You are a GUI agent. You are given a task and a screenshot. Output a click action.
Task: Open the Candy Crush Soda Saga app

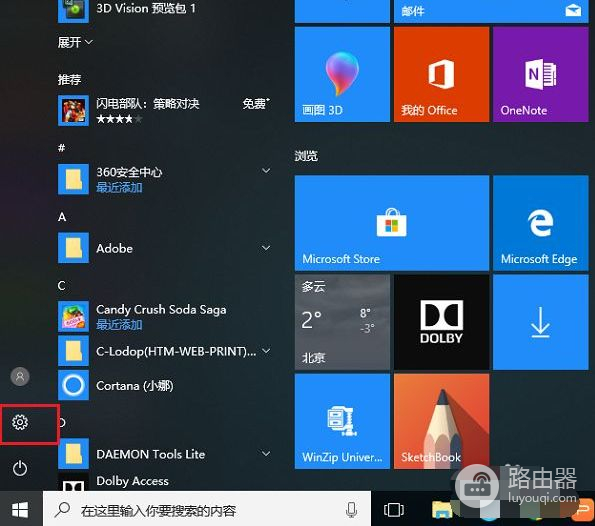[165, 317]
